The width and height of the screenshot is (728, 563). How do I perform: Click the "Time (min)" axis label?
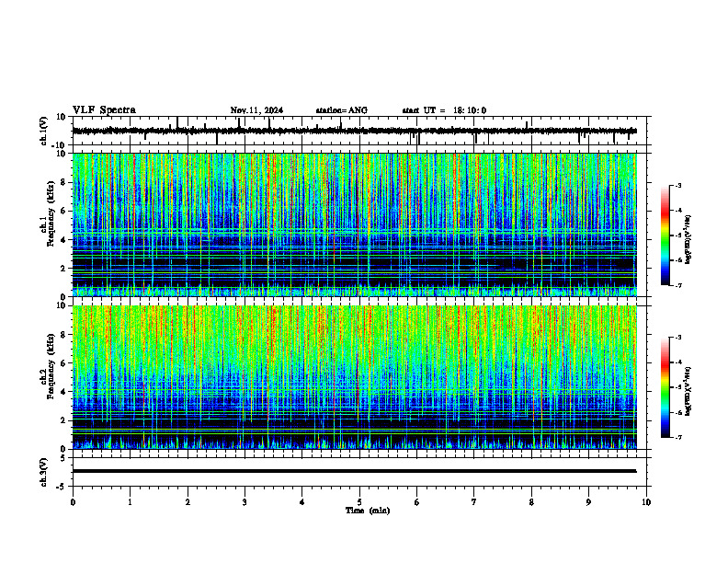pyautogui.click(x=368, y=511)
